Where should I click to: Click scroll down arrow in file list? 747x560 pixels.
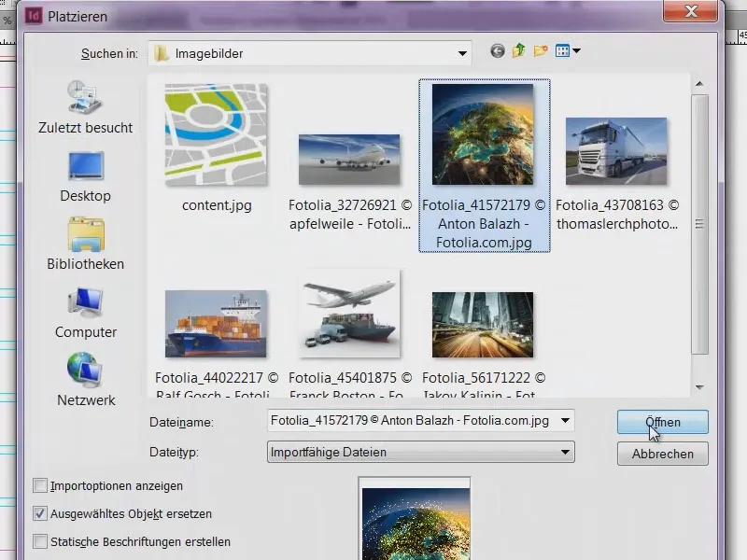click(x=699, y=387)
